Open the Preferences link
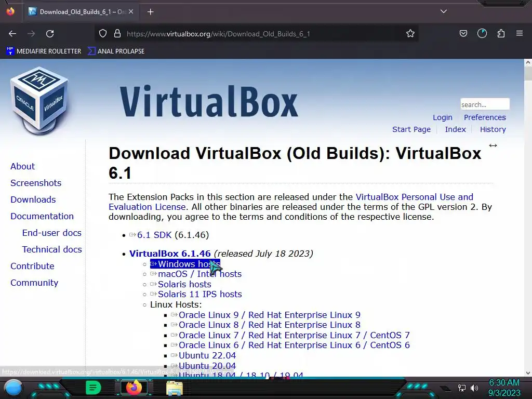532x399 pixels. coord(485,117)
